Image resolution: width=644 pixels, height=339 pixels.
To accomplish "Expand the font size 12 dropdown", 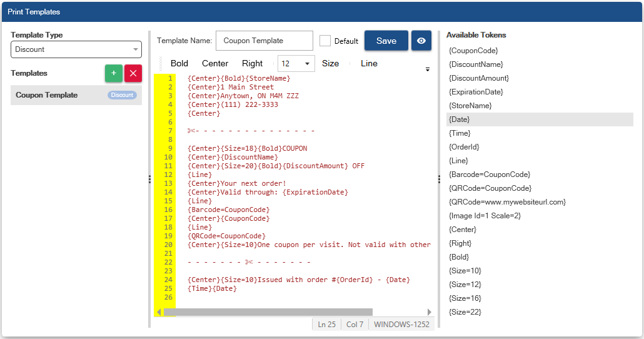I will click(307, 64).
